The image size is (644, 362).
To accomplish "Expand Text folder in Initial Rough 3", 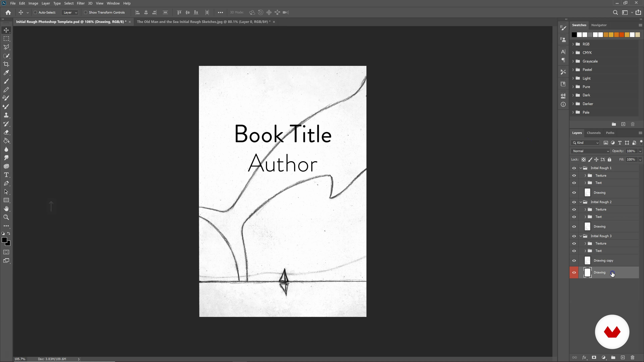I will click(x=585, y=251).
